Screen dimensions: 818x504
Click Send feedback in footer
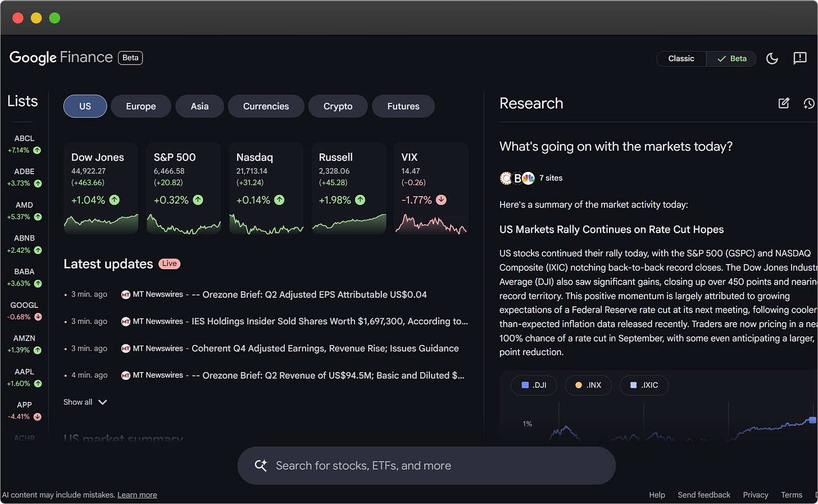tap(704, 495)
